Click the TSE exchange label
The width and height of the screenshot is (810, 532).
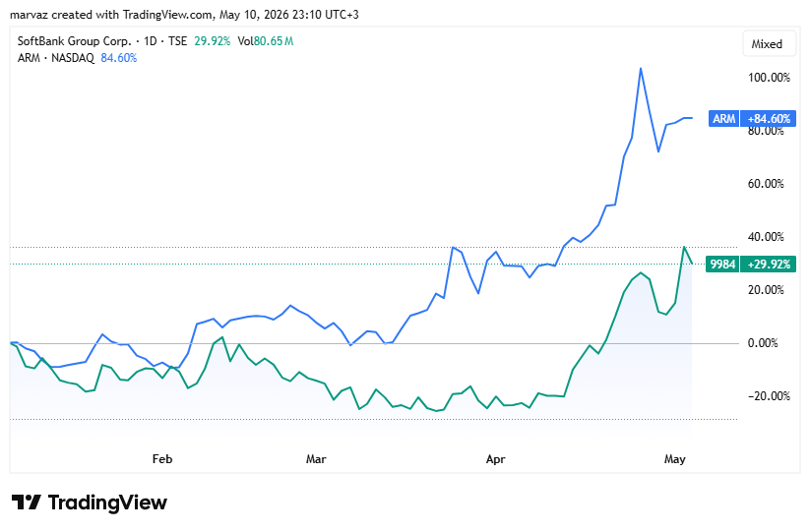(x=178, y=41)
